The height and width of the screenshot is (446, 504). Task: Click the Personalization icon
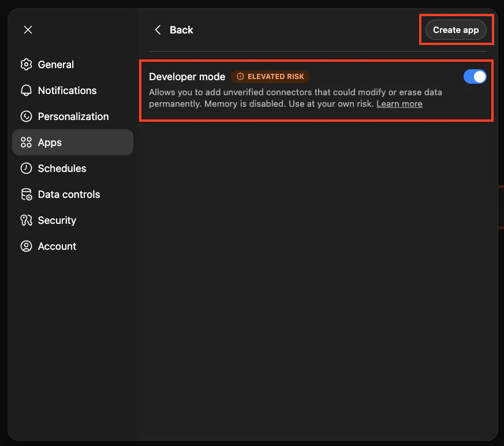click(x=27, y=117)
